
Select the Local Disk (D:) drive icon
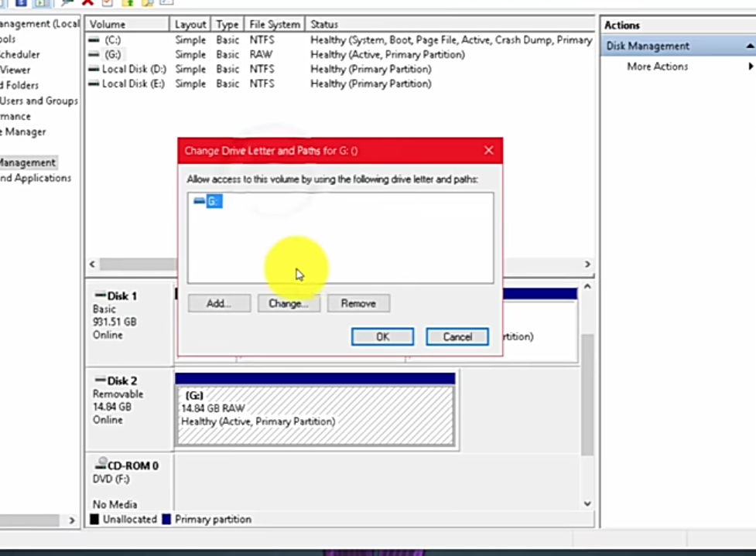[94, 70]
